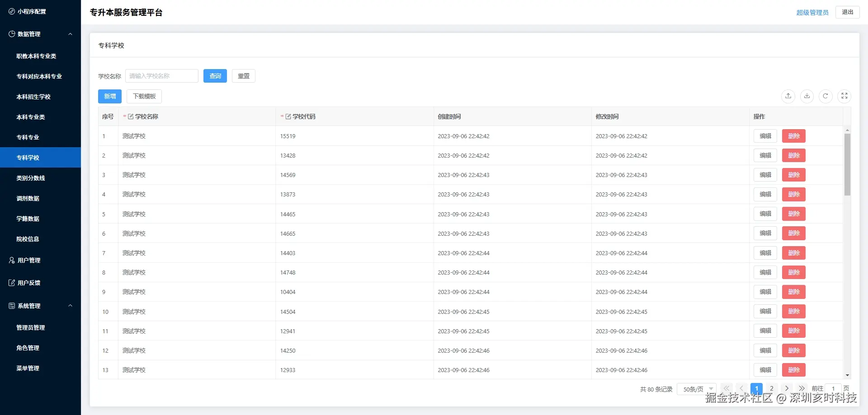This screenshot has width=868, height=415.
Task: Click the 重置 reset button
Action: (x=244, y=76)
